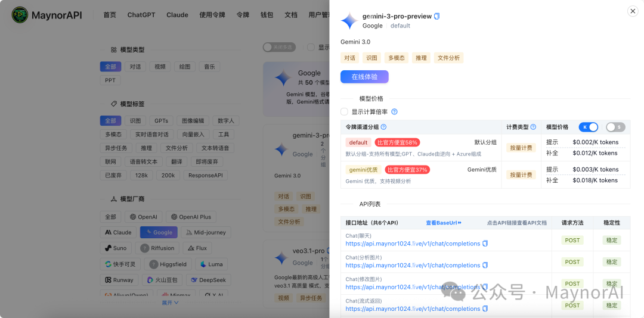Filter model tag by ResponseAPI
This screenshot has height=318, width=644.
click(205, 175)
